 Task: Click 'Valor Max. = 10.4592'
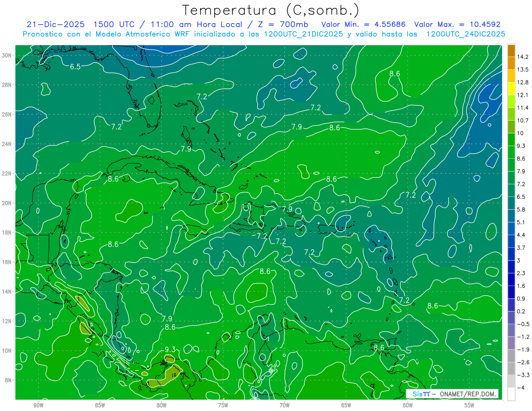458,24
